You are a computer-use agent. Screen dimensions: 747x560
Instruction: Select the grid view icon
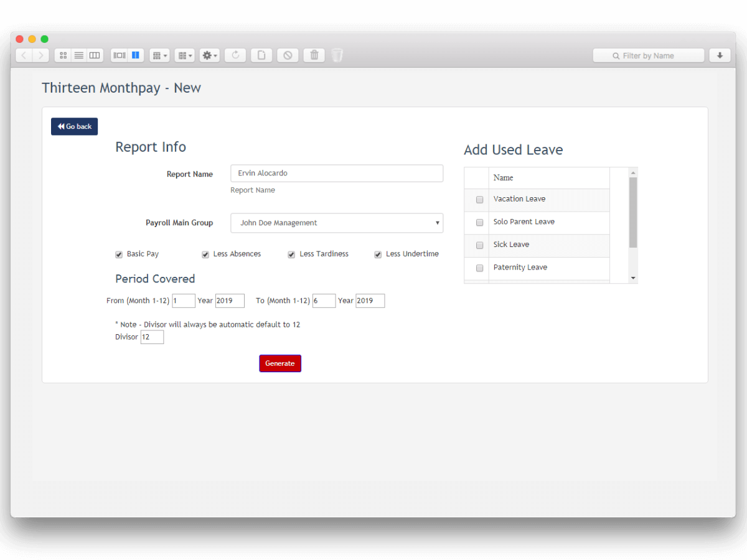[x=62, y=55]
